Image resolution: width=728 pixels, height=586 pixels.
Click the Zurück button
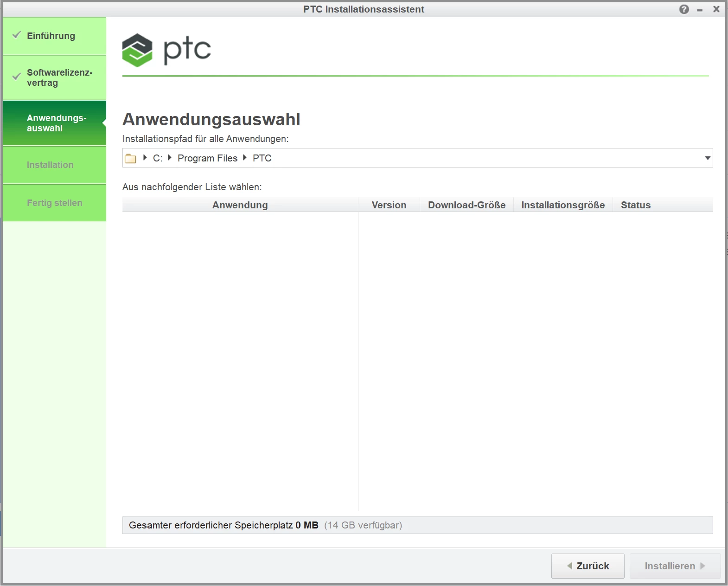tap(588, 566)
